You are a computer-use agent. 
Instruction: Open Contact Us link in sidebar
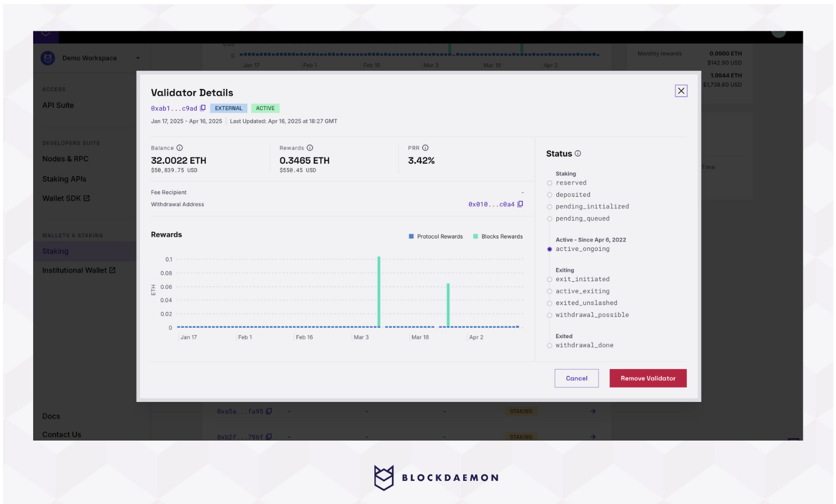pos(62,435)
